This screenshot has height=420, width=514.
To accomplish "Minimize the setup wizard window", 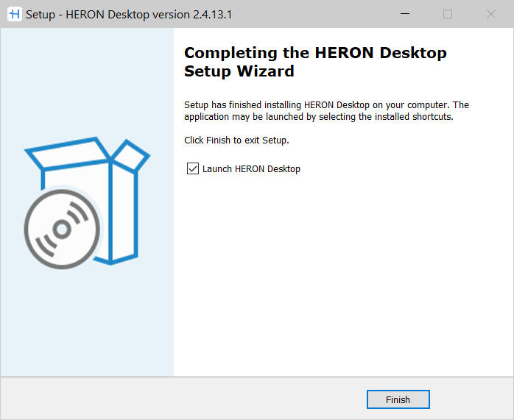I will 405,14.
